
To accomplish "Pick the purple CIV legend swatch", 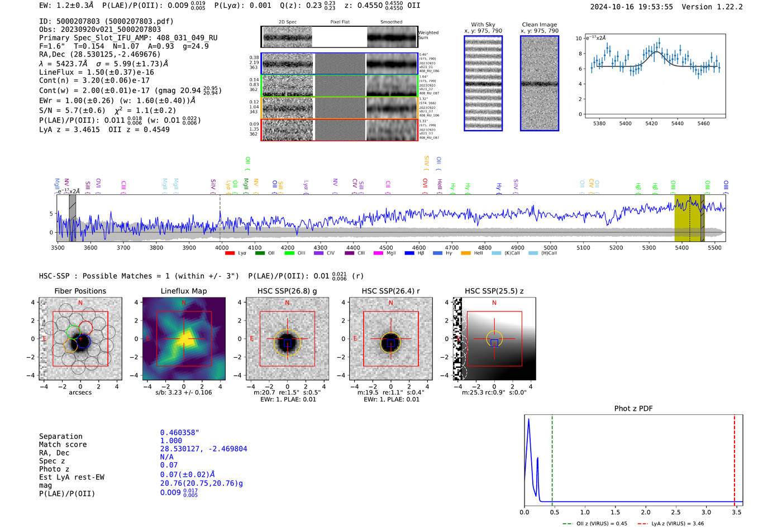I will point(319,253).
